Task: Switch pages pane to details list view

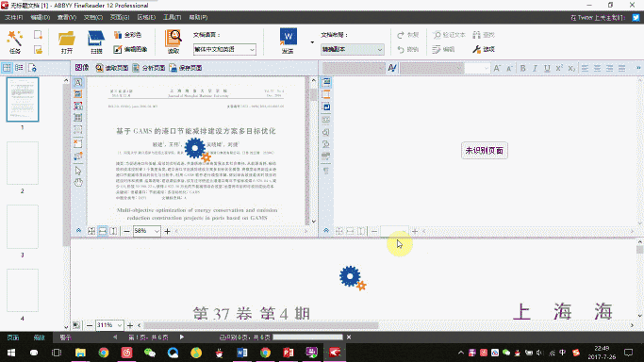Action: coord(19,68)
